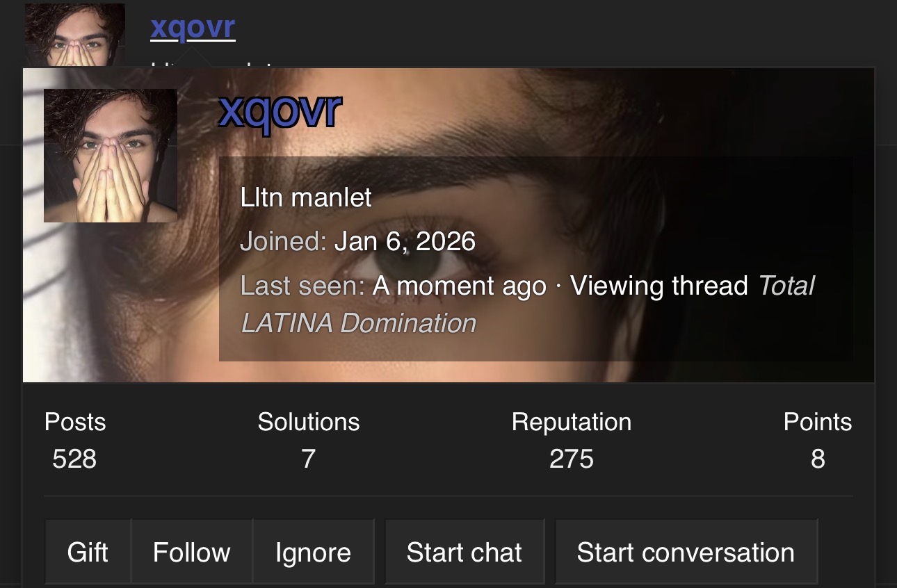The width and height of the screenshot is (897, 588).
Task: Open the 8 points count
Action: point(818,459)
